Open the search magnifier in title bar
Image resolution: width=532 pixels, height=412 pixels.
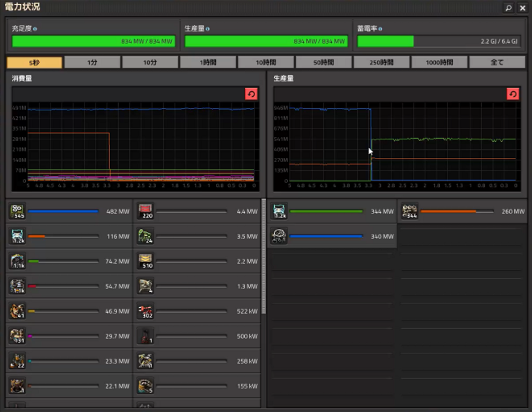click(508, 8)
